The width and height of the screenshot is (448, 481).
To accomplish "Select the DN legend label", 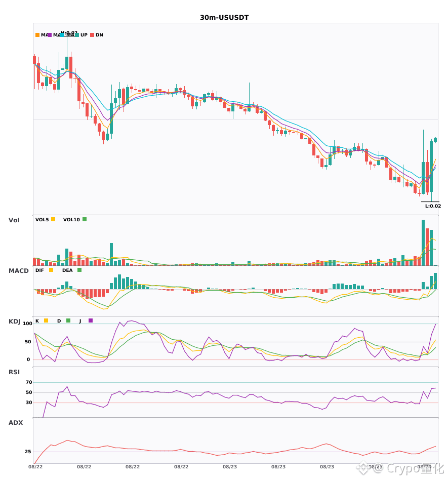I will [99, 35].
